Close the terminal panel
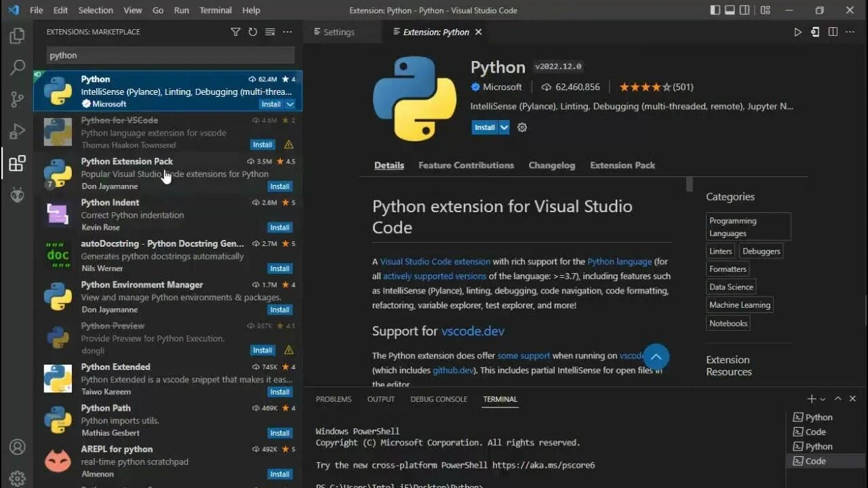The height and width of the screenshot is (488, 868). [853, 399]
